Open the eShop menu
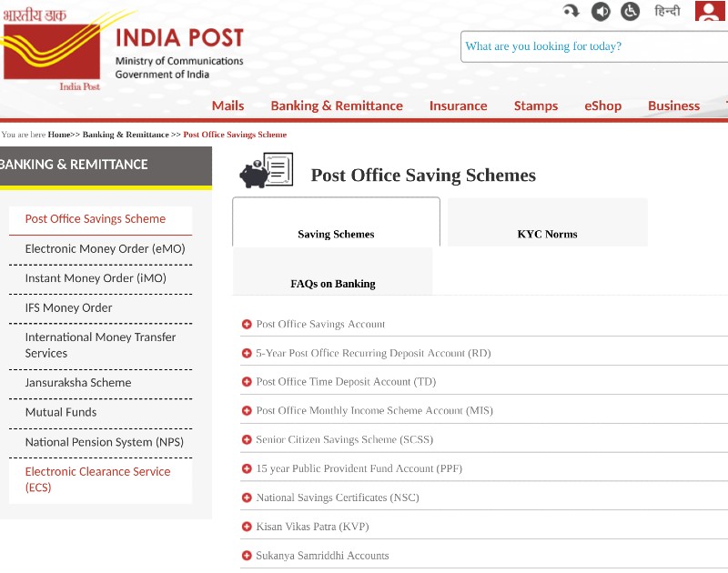Image resolution: width=728 pixels, height=573 pixels. (x=602, y=106)
